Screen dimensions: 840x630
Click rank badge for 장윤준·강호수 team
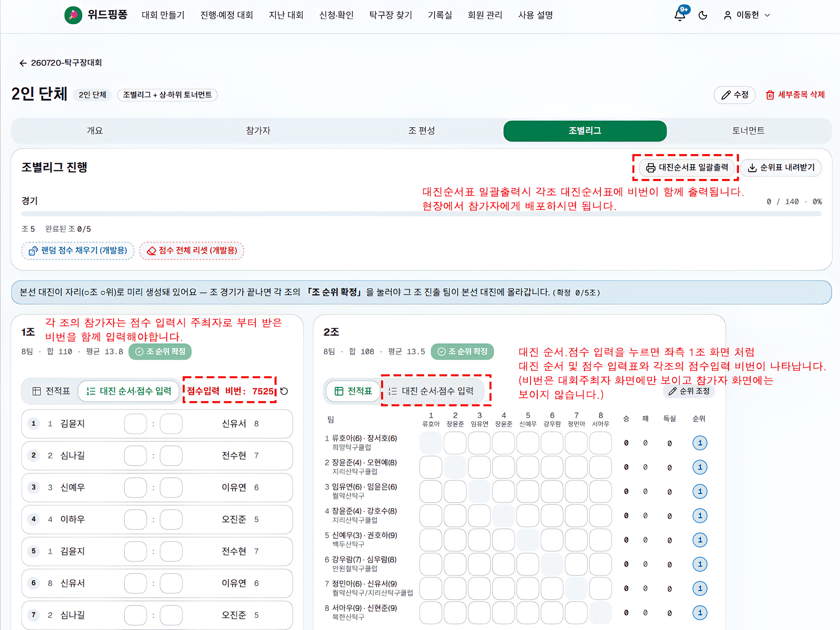[700, 516]
